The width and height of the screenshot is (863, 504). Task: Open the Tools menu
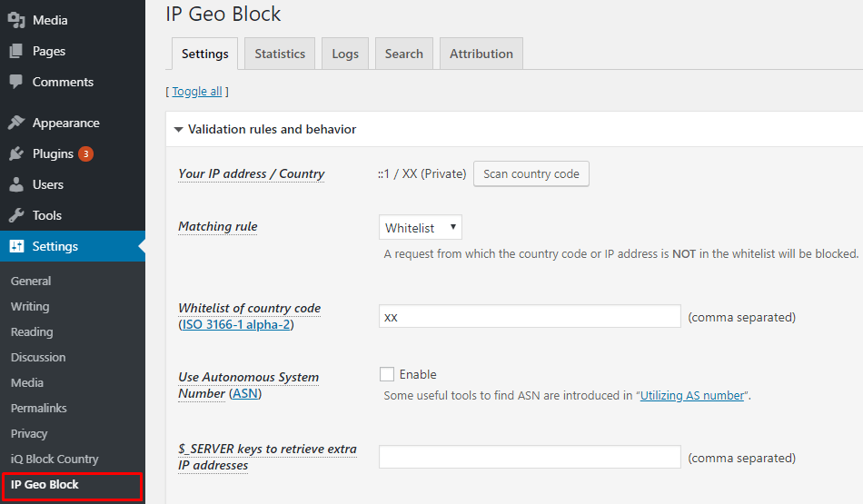[46, 215]
